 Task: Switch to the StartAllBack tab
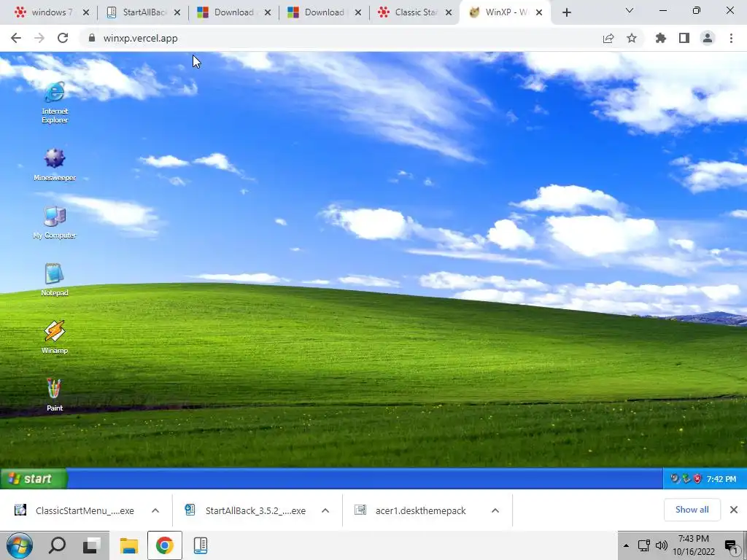tap(142, 12)
